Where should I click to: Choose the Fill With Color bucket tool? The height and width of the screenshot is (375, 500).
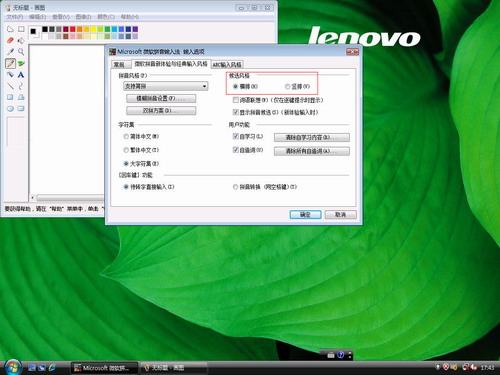21,40
